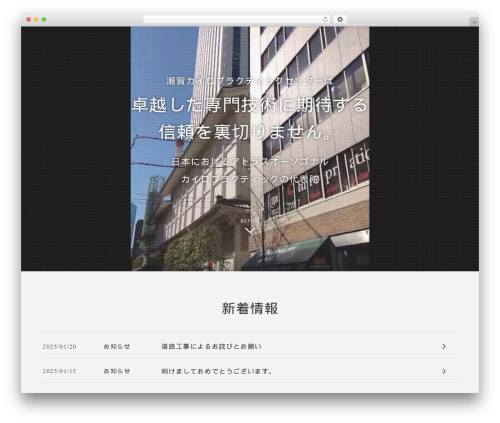The width and height of the screenshot is (500, 423).
Task: Click お知らせ tag in the 2025/01/20 row
Action: pyautogui.click(x=117, y=347)
